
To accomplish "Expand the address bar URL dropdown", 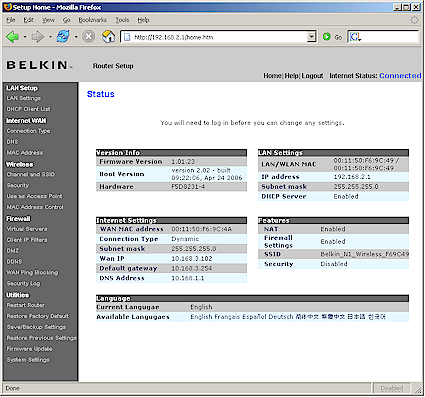I will [311, 37].
